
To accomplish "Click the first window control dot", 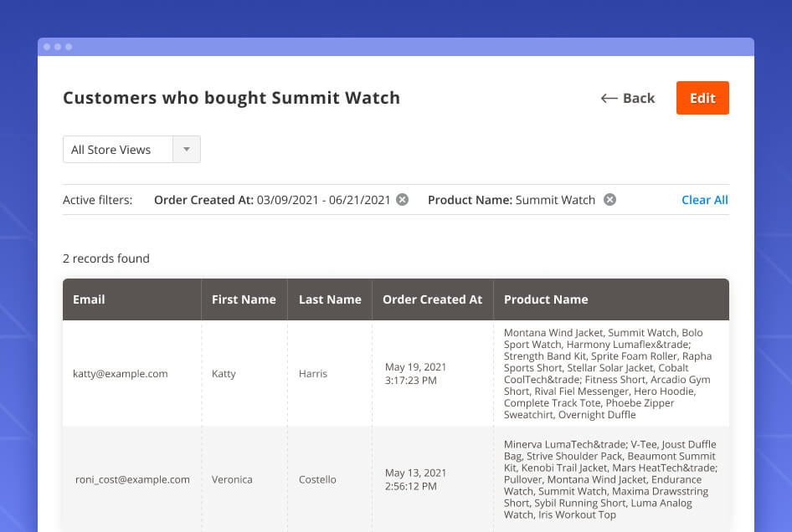I will pyautogui.click(x=47, y=47).
